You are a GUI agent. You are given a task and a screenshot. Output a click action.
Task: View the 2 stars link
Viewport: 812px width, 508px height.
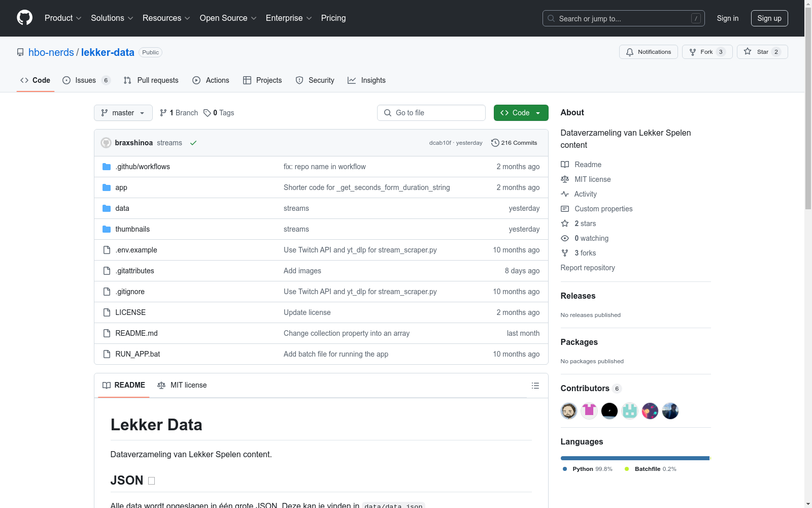click(x=579, y=224)
